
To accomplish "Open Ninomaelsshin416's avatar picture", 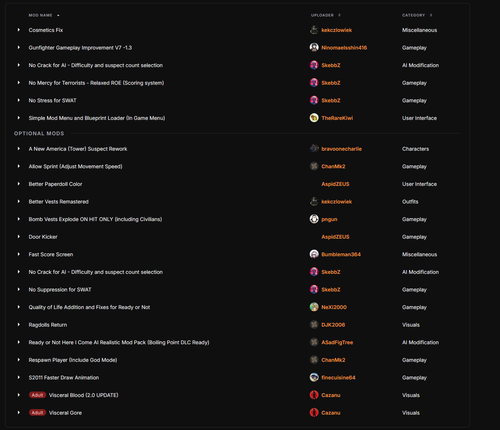I will tap(314, 48).
